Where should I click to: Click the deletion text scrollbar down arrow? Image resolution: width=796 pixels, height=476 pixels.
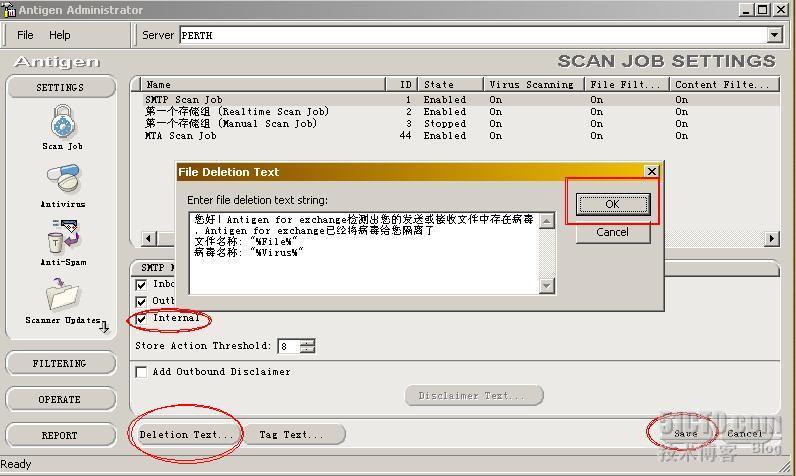(547, 286)
